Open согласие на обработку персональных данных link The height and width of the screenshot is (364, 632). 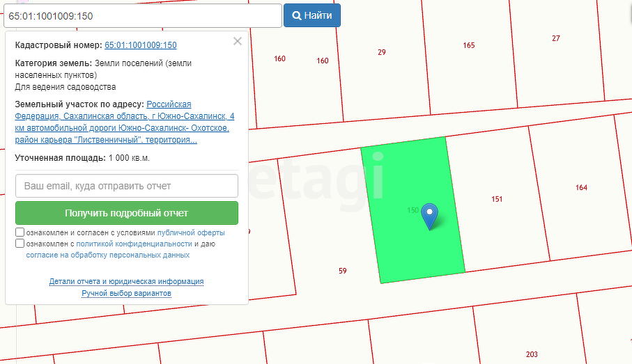(108, 255)
